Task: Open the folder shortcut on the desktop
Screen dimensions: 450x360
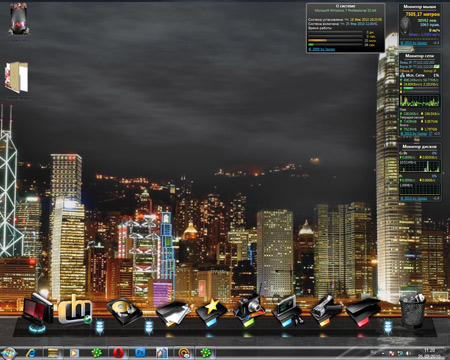Action: pyautogui.click(x=16, y=77)
